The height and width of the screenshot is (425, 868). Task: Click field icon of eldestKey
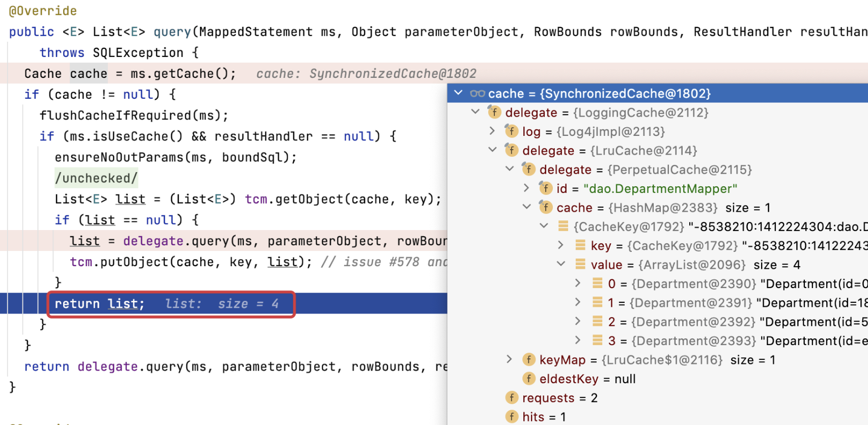tap(528, 379)
